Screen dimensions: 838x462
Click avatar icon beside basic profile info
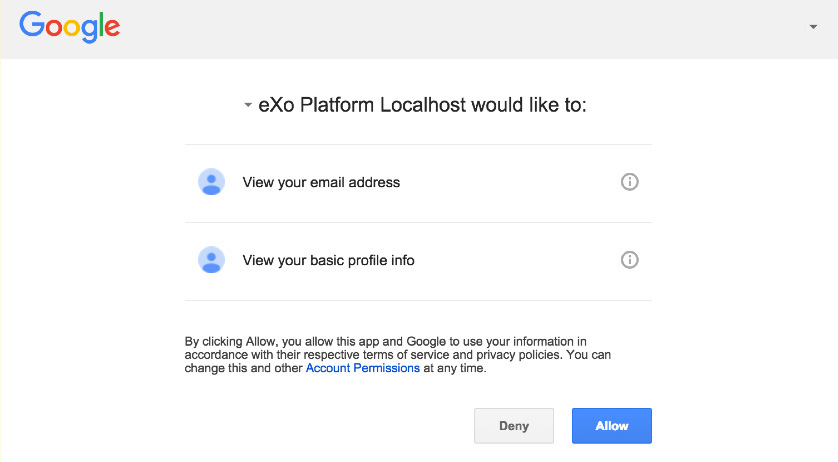tap(211, 260)
